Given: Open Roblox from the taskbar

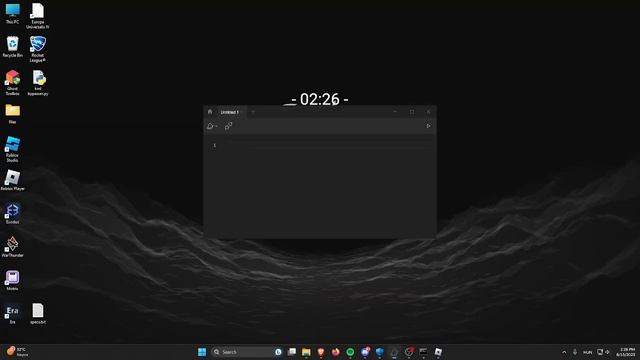Looking at the screenshot, I should (x=438, y=352).
